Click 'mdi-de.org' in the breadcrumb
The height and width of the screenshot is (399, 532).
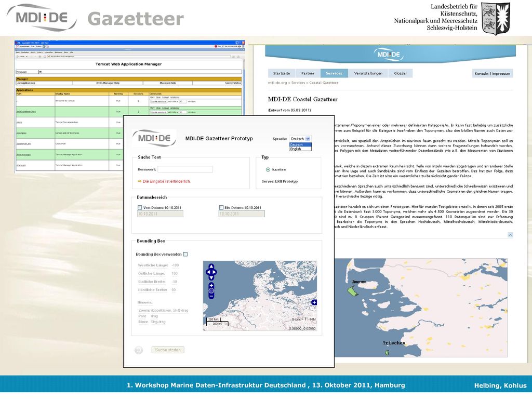(277, 83)
